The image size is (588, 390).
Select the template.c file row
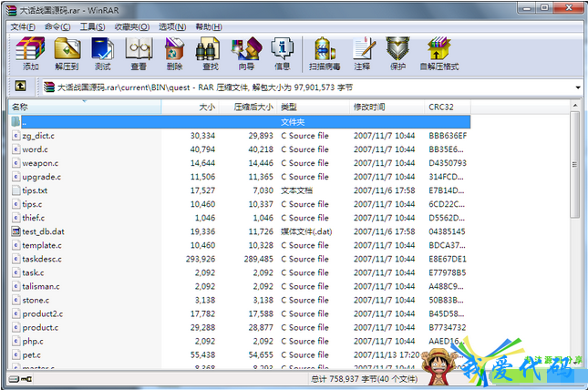(240, 245)
